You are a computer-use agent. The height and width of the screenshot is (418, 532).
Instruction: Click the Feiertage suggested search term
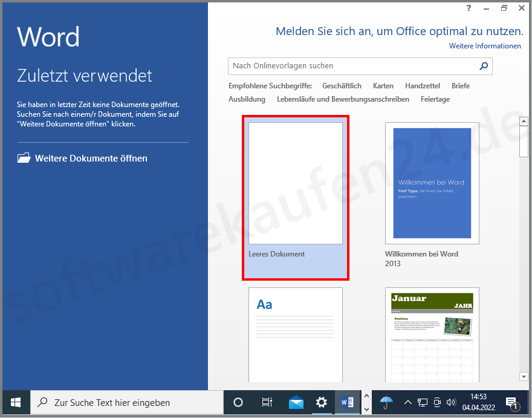click(435, 99)
